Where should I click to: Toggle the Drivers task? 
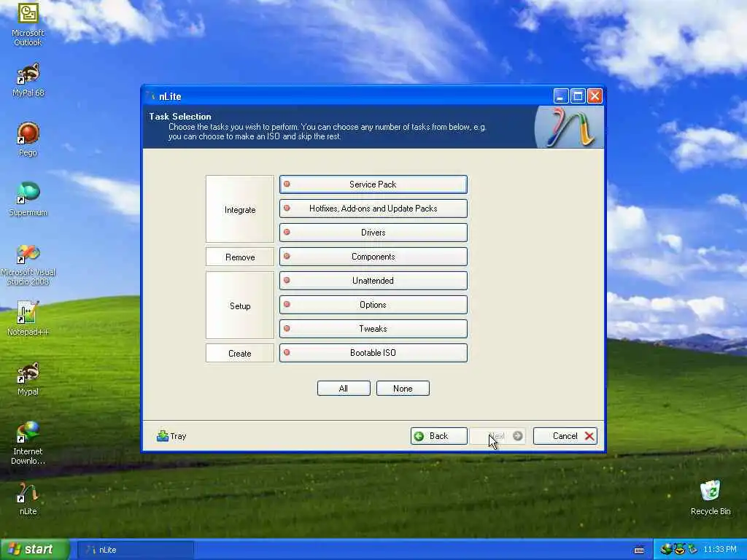click(x=373, y=233)
